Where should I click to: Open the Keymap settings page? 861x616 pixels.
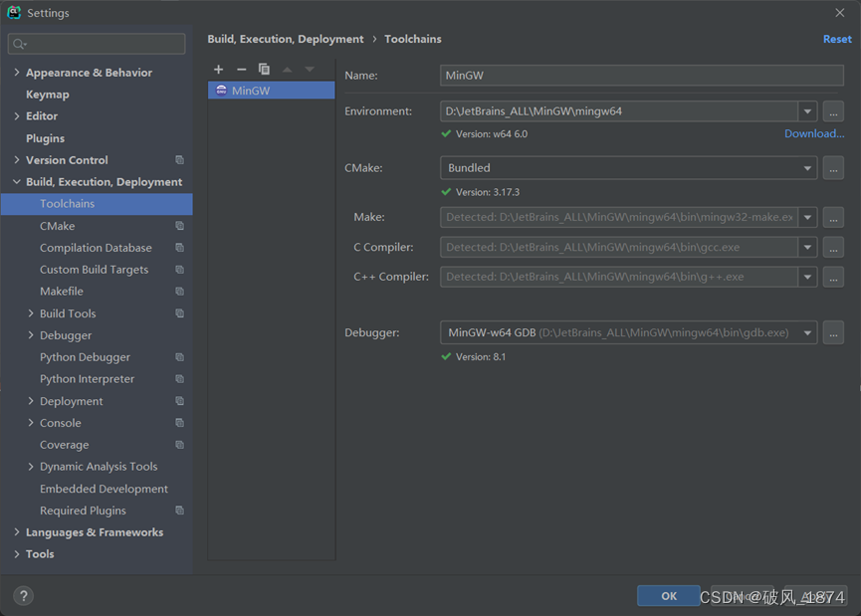click(47, 95)
